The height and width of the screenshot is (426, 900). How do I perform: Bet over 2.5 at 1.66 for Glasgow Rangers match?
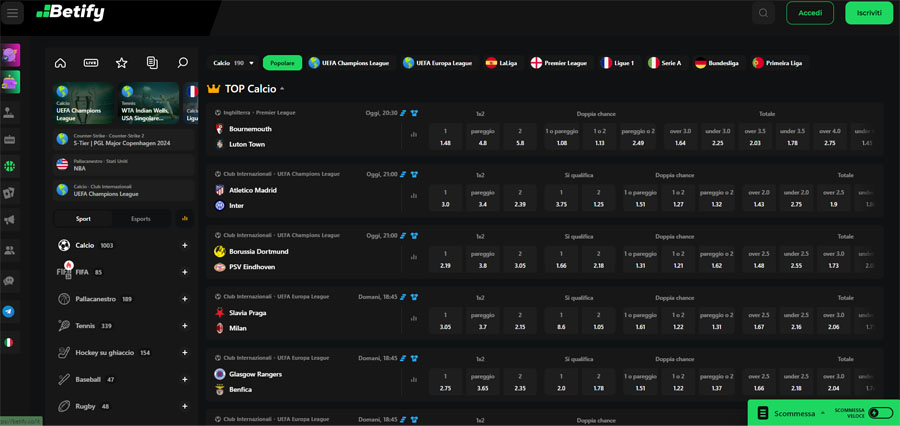[x=759, y=382]
